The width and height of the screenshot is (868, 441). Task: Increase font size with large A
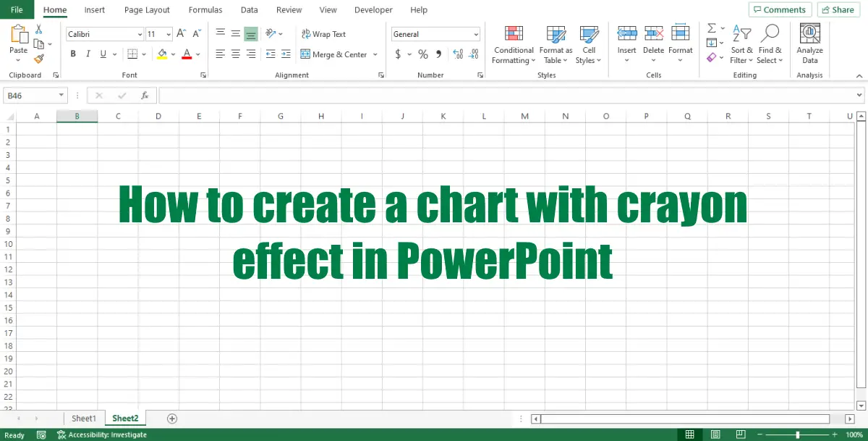[x=181, y=34]
